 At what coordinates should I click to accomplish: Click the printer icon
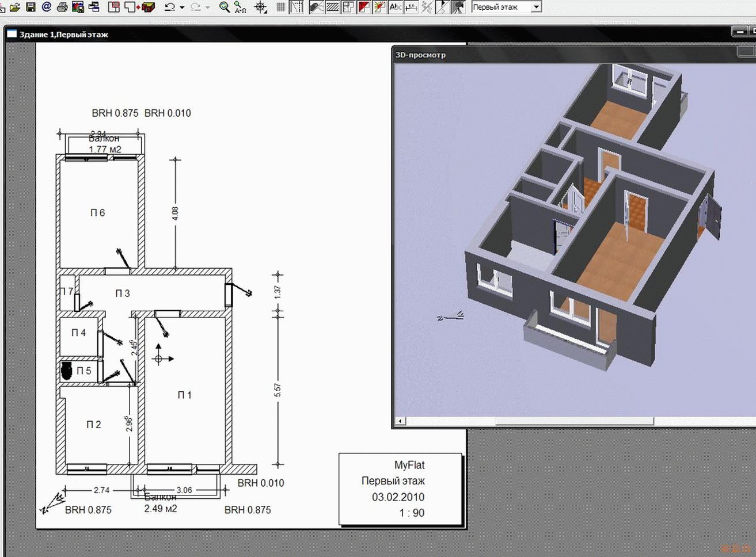pos(62,7)
